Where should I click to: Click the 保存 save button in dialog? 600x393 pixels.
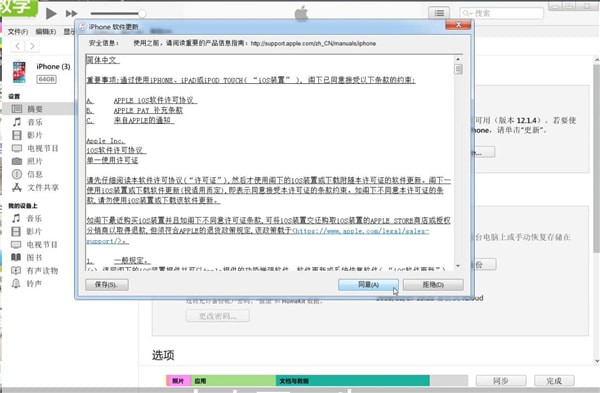pyautogui.click(x=107, y=285)
